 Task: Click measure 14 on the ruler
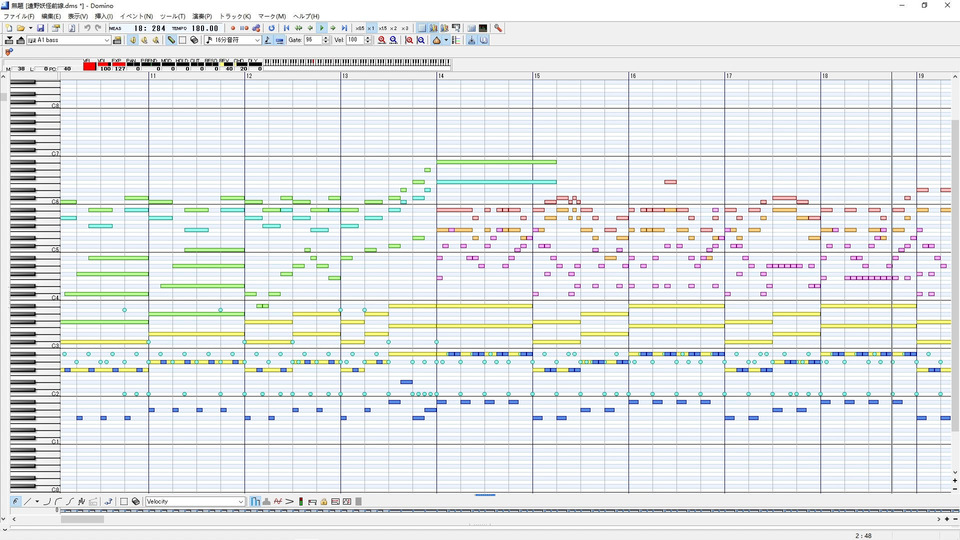pos(441,76)
